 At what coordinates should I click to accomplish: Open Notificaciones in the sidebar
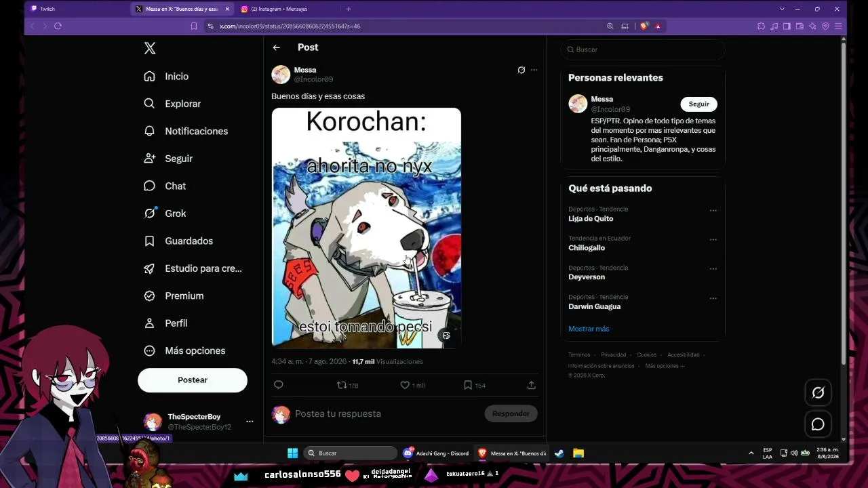point(186,131)
